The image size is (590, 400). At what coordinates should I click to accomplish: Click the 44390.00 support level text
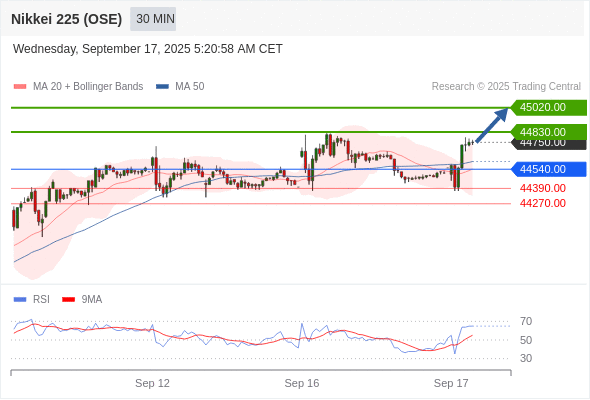[543, 188]
